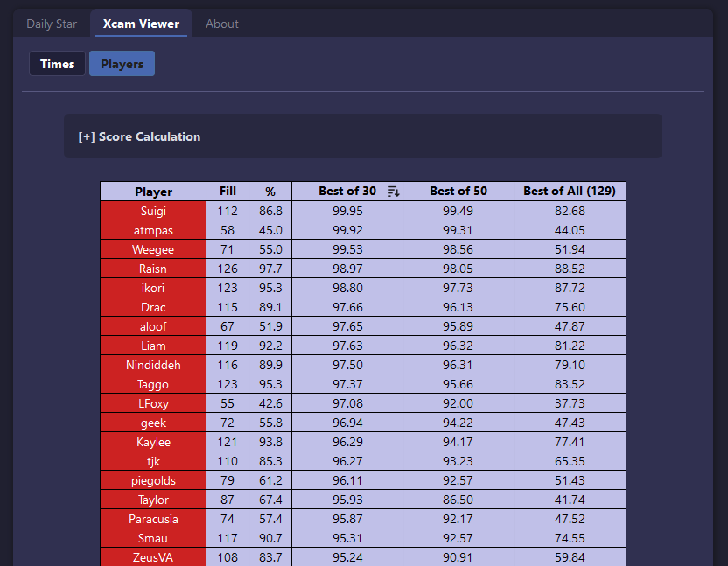Select the Xcam Viewer tab
Image resolution: width=728 pixels, height=566 pixels.
(x=141, y=24)
